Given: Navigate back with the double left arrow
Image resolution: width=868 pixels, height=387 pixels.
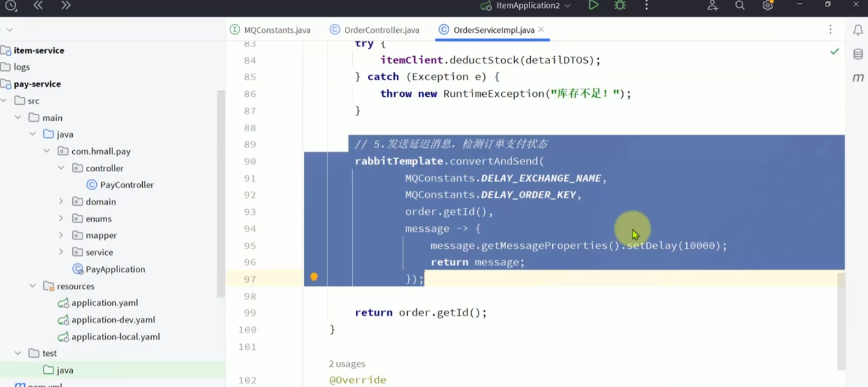Looking at the screenshot, I should point(38,5).
